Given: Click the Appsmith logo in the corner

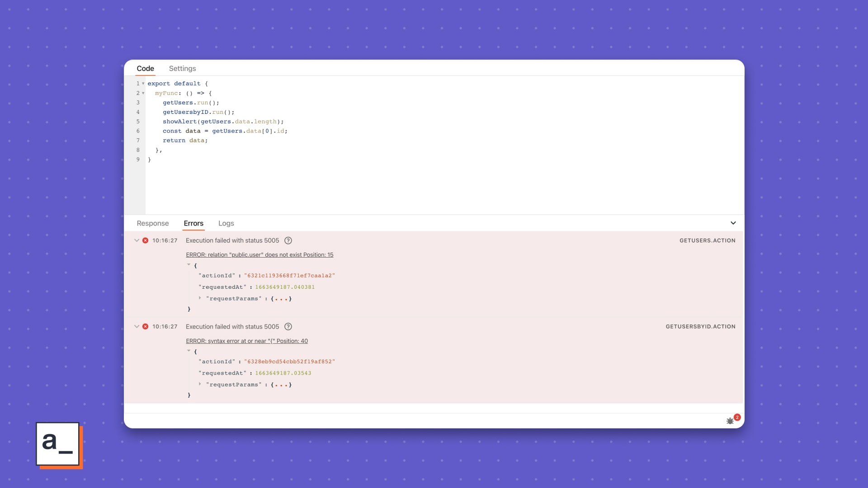Looking at the screenshot, I should tap(58, 444).
